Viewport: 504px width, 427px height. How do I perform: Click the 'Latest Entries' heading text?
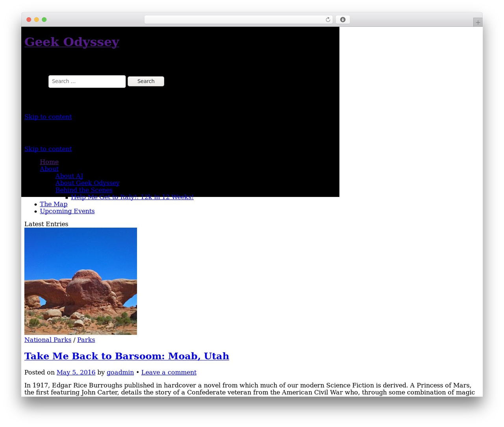pyautogui.click(x=46, y=224)
